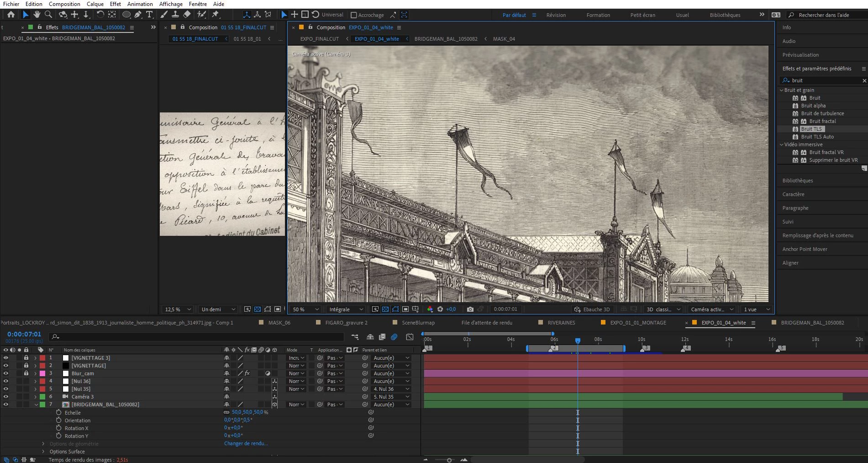This screenshot has width=868, height=463.
Task: Select the Text tool
Action: click(x=149, y=15)
